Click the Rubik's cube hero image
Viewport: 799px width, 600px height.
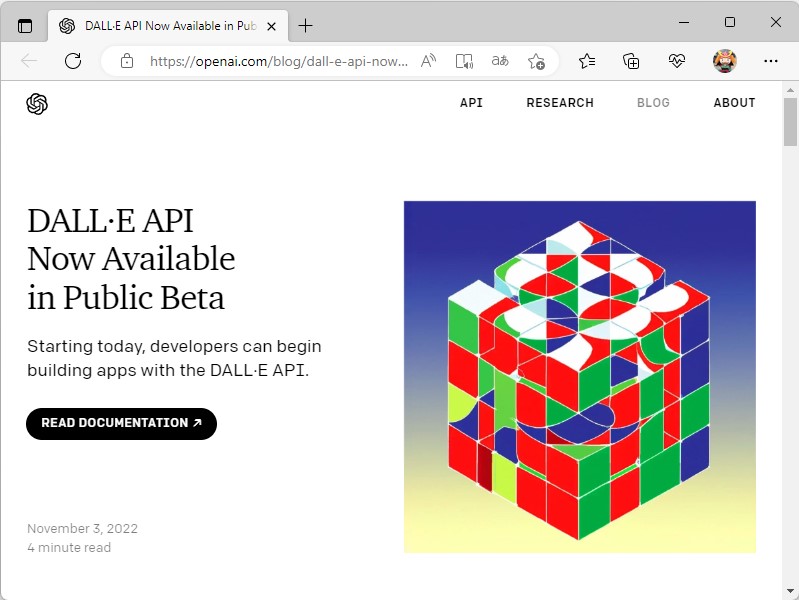coord(580,377)
